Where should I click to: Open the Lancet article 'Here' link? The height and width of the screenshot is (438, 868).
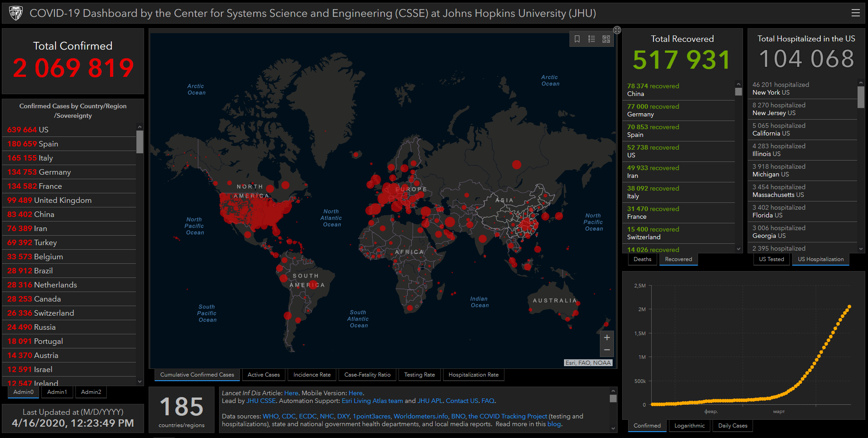pyautogui.click(x=291, y=393)
